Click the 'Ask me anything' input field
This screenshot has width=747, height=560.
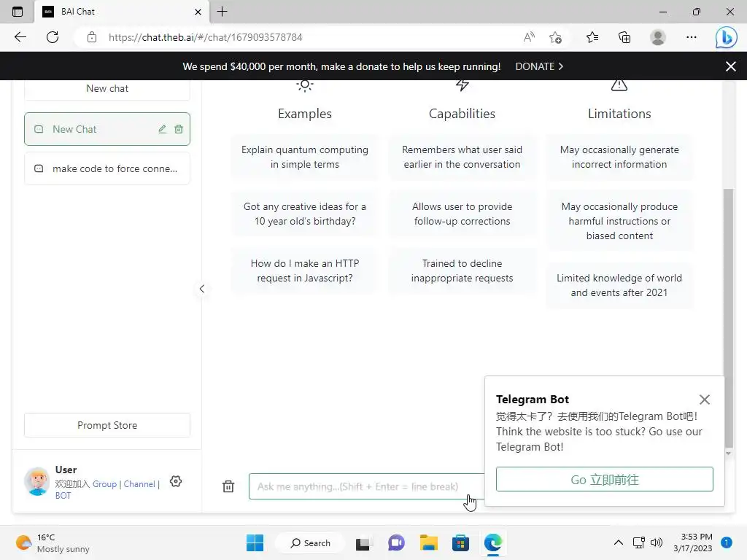click(366, 486)
